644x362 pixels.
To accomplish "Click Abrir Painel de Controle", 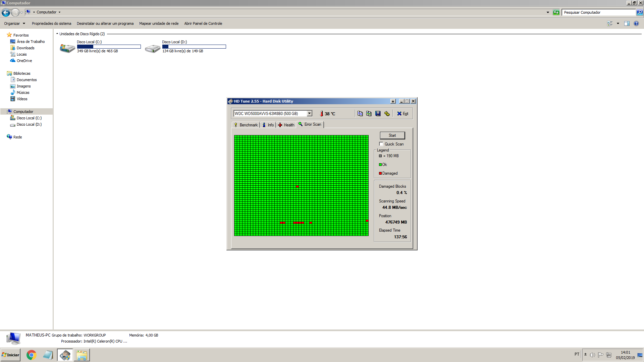I will pyautogui.click(x=203, y=23).
